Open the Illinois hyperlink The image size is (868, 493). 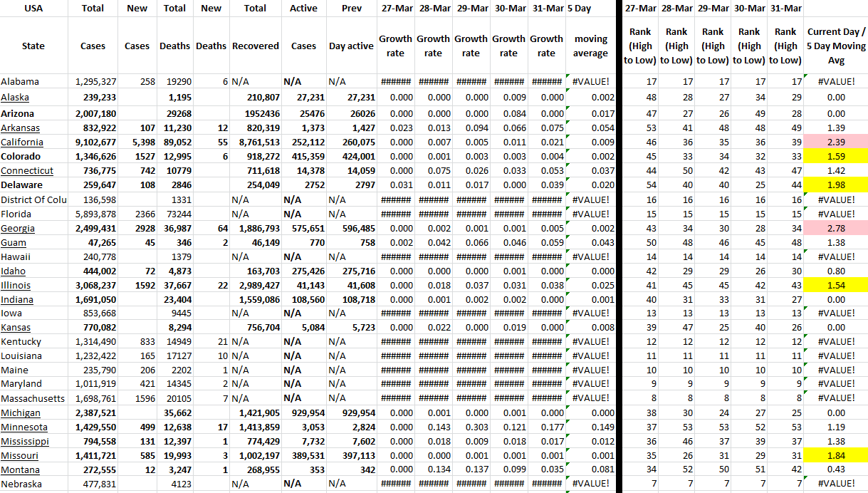16,285
